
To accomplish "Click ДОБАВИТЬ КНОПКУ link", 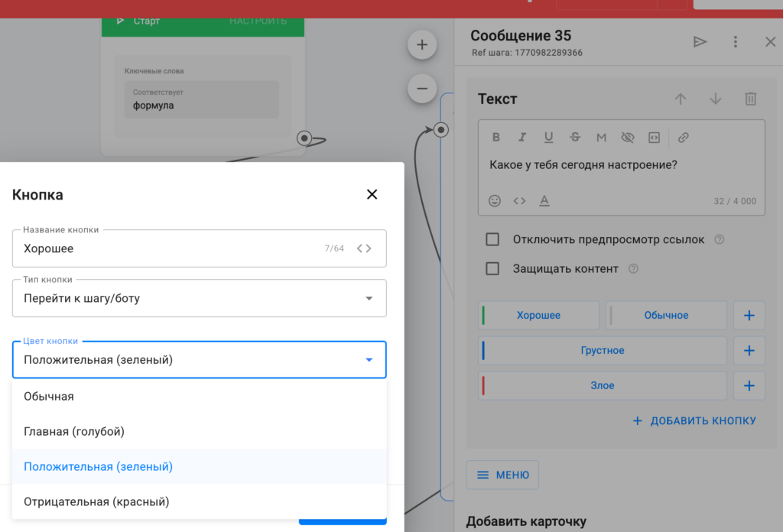I will [x=694, y=420].
